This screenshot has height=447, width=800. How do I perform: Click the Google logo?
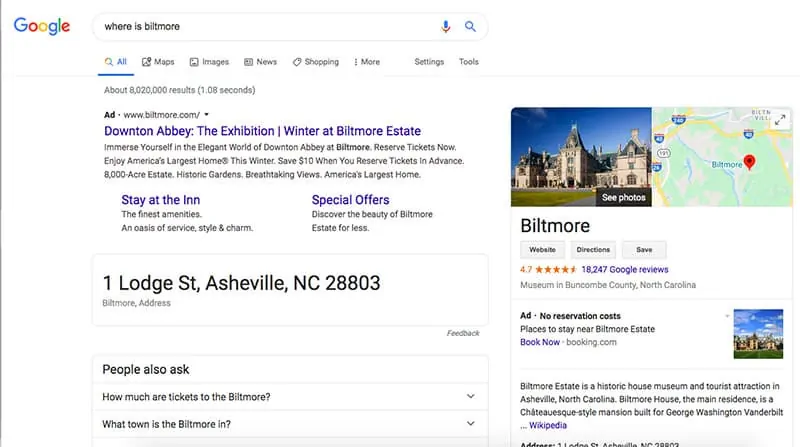pyautogui.click(x=42, y=26)
